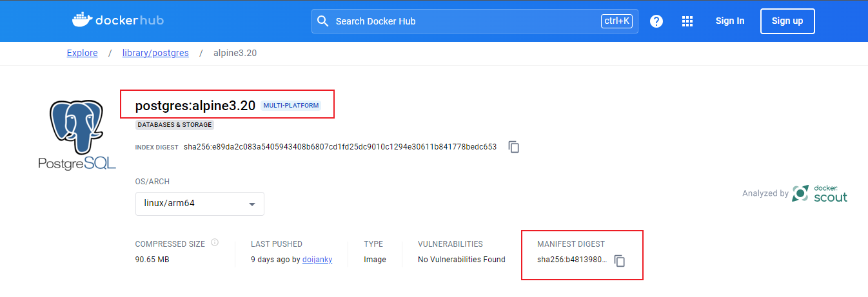Click the ctrl+K shortcut badge
Image resolution: width=868 pixels, height=297 pixels.
click(x=616, y=21)
